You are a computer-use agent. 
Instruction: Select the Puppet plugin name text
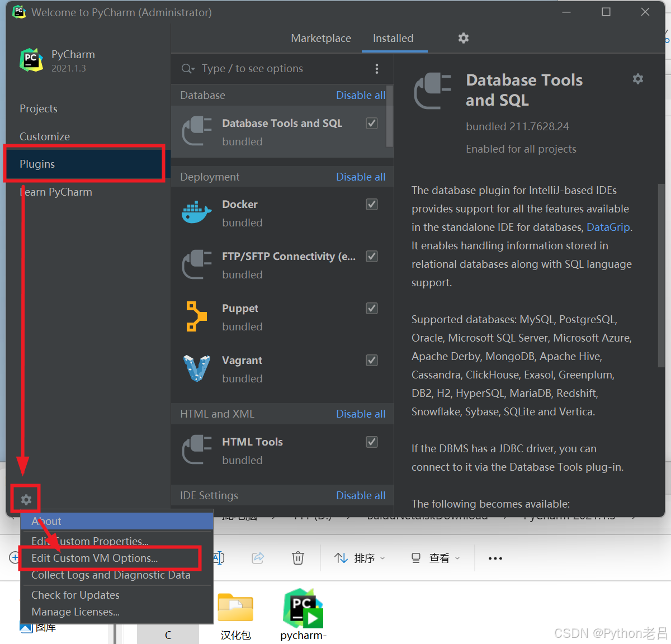(240, 308)
